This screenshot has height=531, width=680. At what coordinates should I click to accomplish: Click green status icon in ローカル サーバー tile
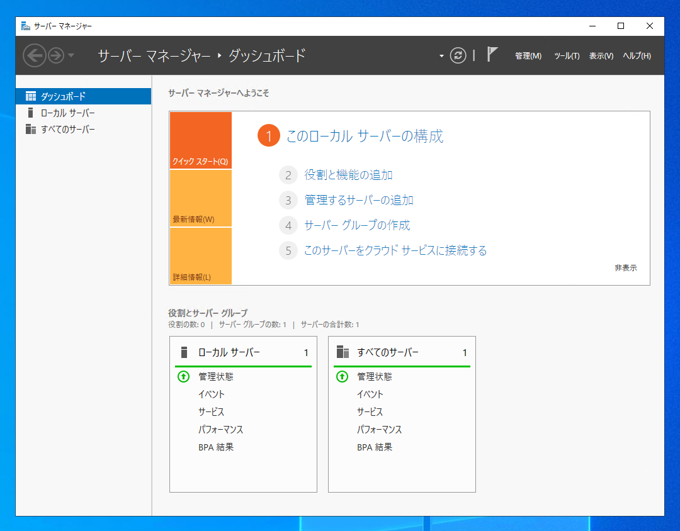point(183,377)
